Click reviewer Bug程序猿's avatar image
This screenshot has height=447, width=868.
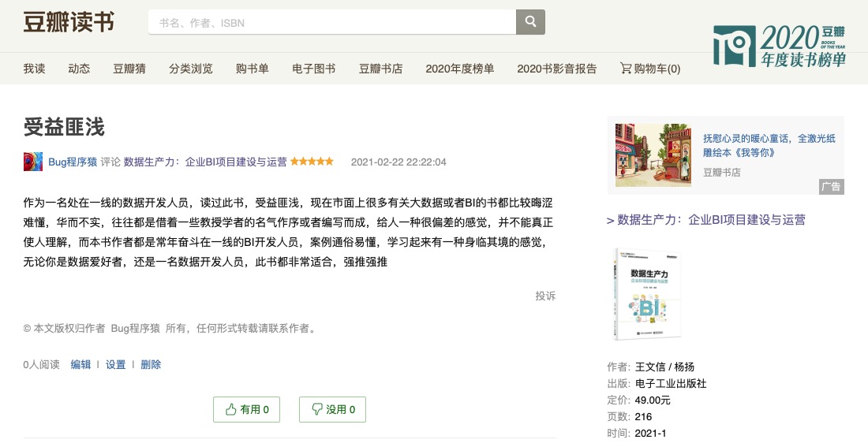33,162
